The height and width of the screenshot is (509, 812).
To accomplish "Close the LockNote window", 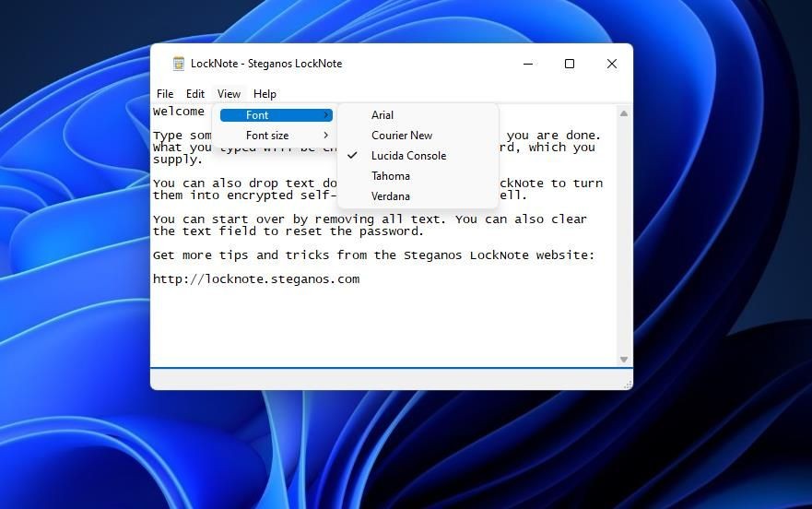I will coord(612,64).
